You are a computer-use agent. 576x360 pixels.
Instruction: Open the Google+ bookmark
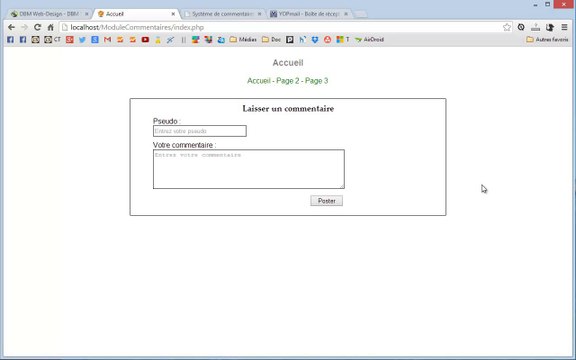70,39
